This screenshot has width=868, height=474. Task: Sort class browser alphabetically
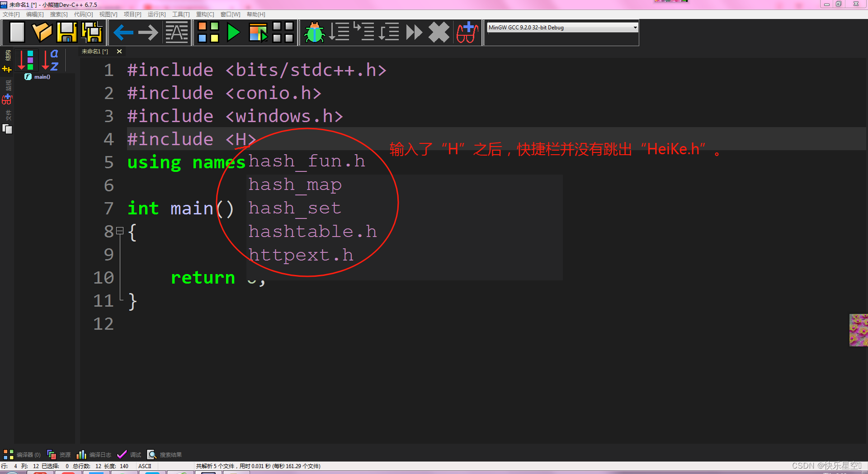(51, 60)
